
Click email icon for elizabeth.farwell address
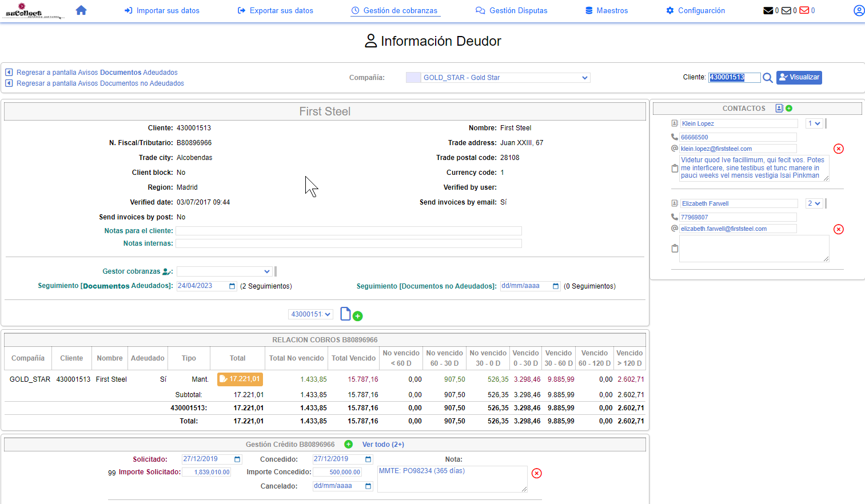[675, 229]
